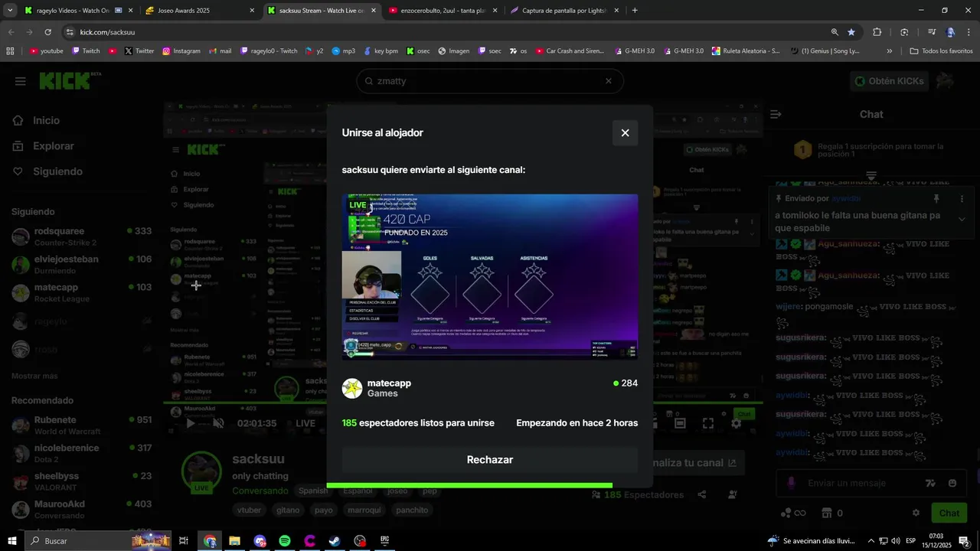Open the chat shop icon
Viewport: 980px width, 551px height.
(827, 513)
